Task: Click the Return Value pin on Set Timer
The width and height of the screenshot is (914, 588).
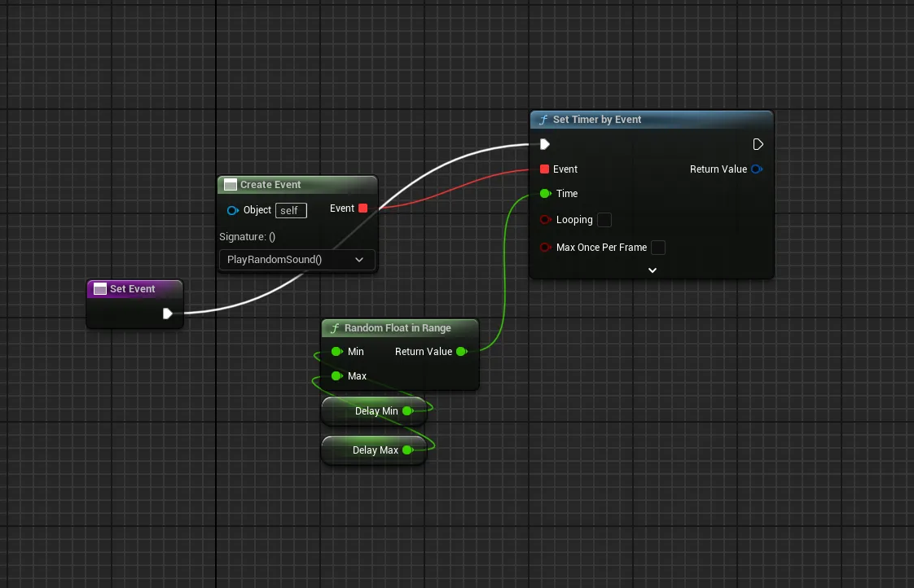Action: coord(757,169)
